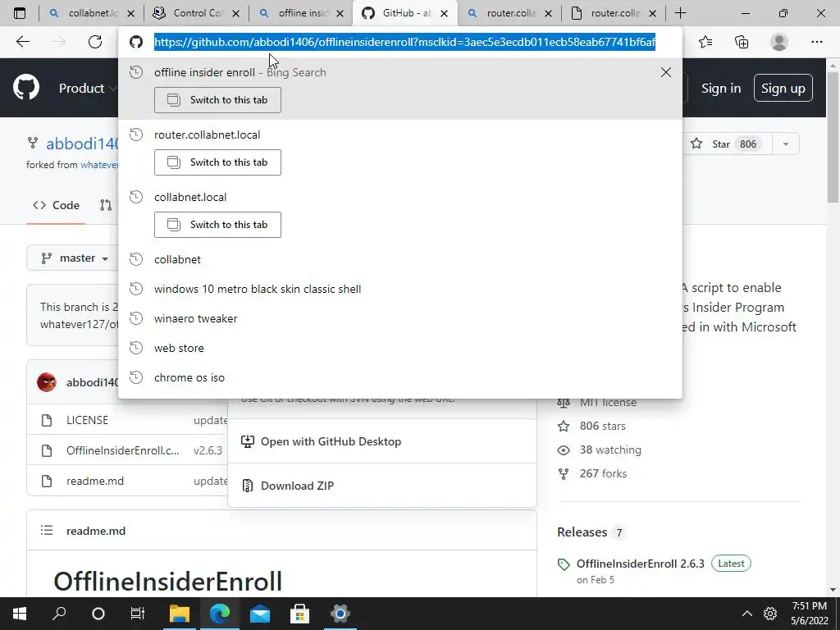Click the Sign up button
The height and width of the screenshot is (630, 840).
(x=783, y=88)
